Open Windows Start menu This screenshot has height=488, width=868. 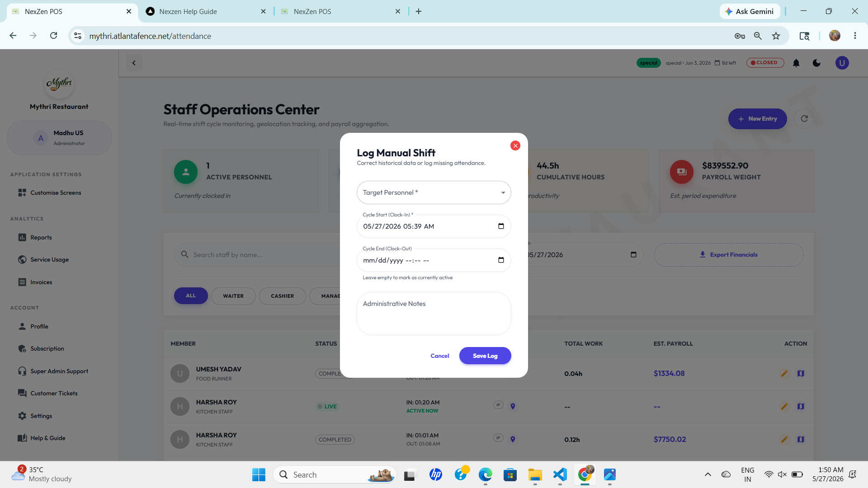(259, 475)
